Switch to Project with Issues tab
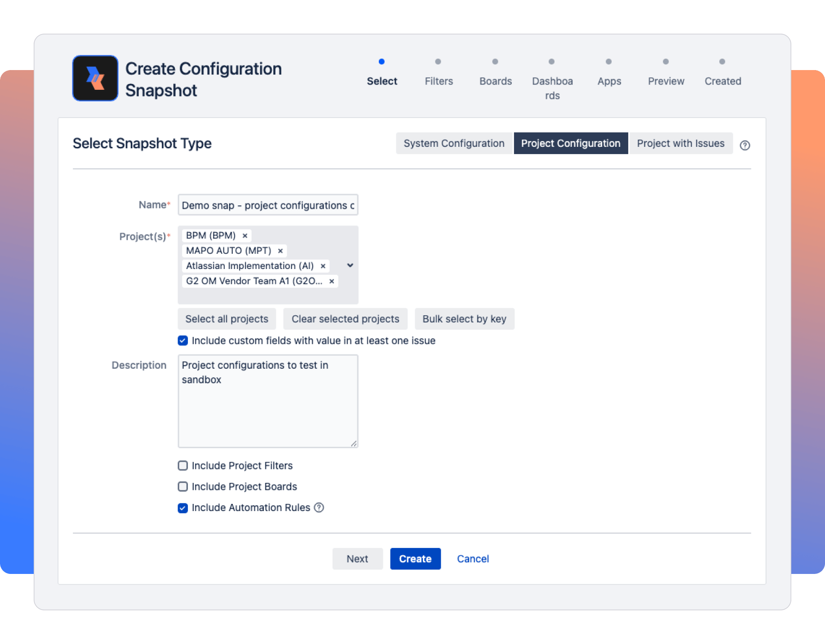 tap(680, 143)
